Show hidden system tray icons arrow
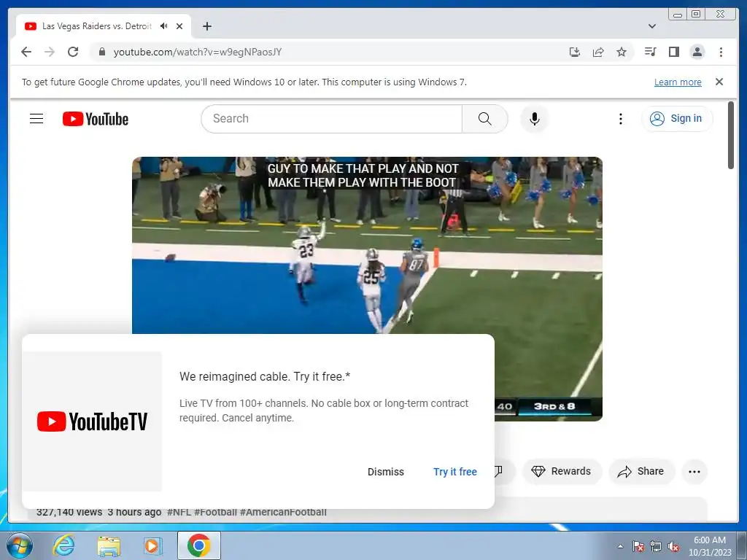 620,546
